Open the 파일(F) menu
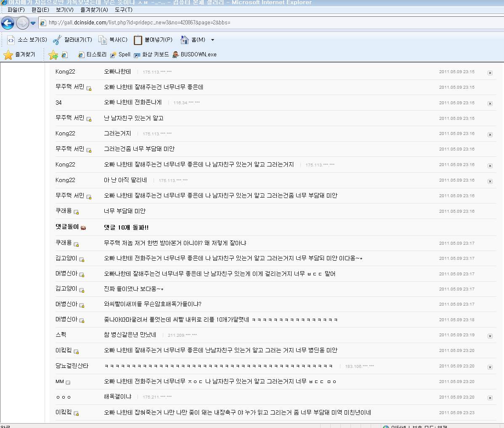Viewport: 504px width, 428px height. click(x=16, y=10)
